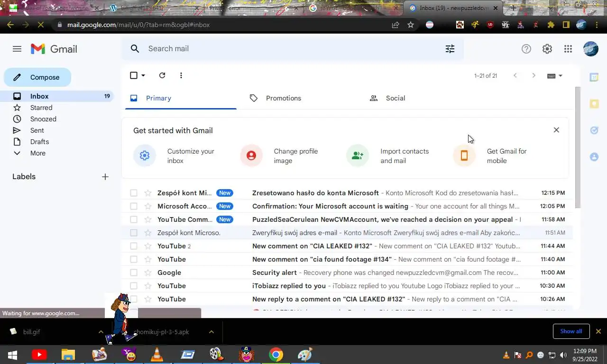Check the Zweryfikuj swój adres e-mail message box

[x=134, y=233]
